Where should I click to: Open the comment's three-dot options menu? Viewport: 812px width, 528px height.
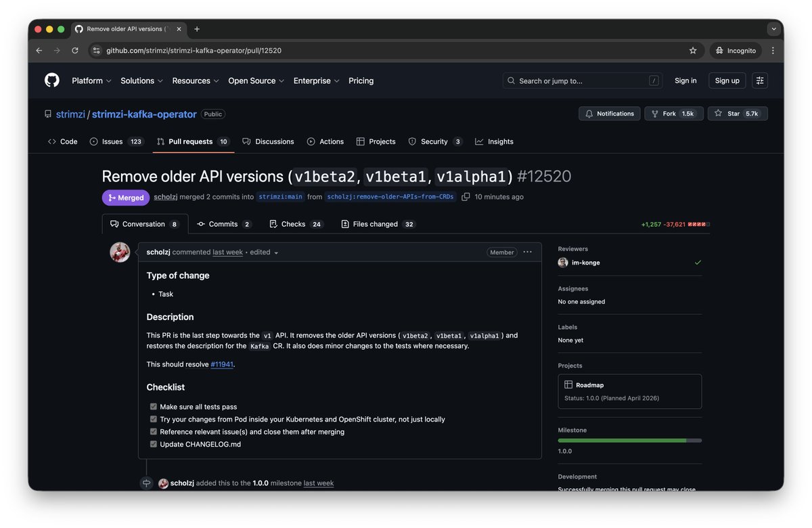click(528, 252)
